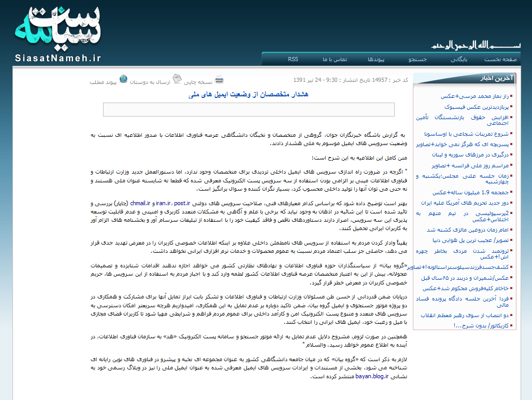Open news پربازدیدترین عکس فیسبوک
The image size is (532, 400).
tap(477, 107)
